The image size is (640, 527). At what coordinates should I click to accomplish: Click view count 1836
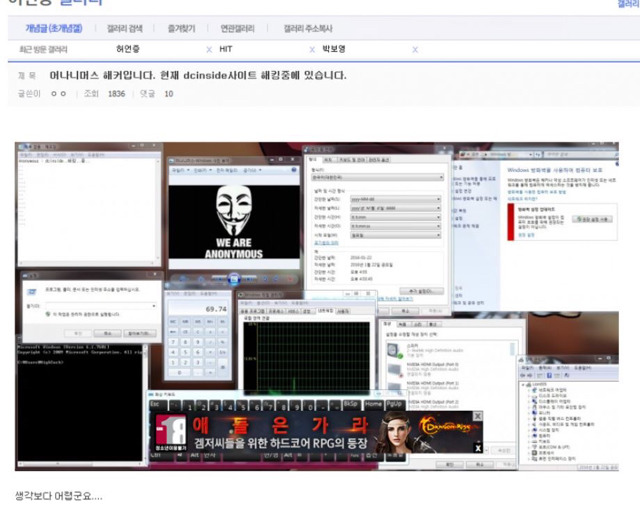pos(116,94)
